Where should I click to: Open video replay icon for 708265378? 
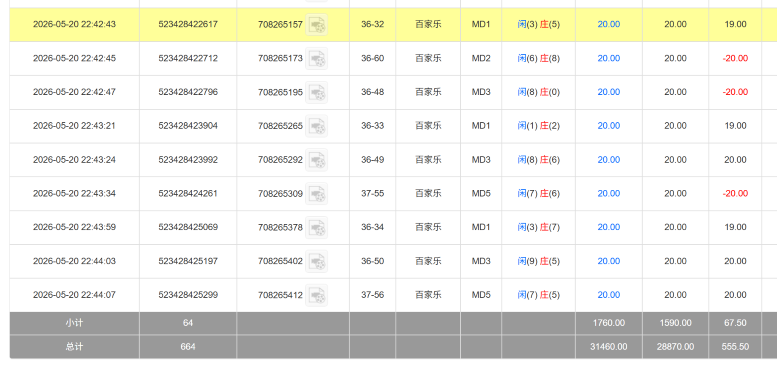[316, 227]
